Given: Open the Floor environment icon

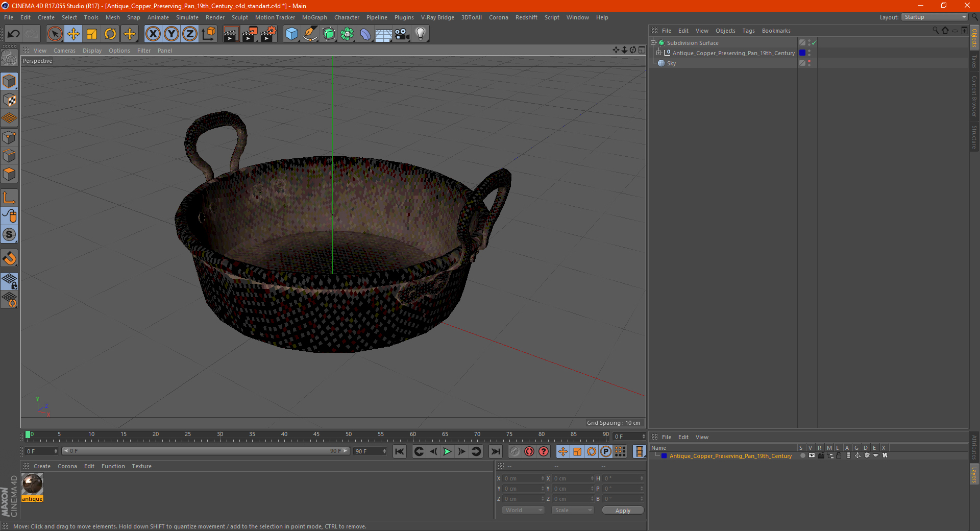Looking at the screenshot, I should [x=383, y=34].
